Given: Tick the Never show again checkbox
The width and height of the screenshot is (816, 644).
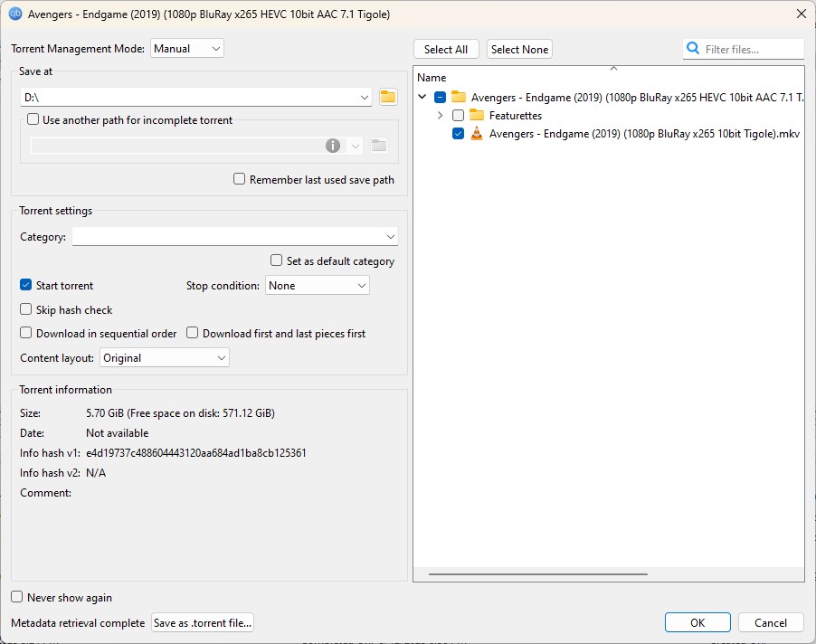Looking at the screenshot, I should tap(16, 597).
